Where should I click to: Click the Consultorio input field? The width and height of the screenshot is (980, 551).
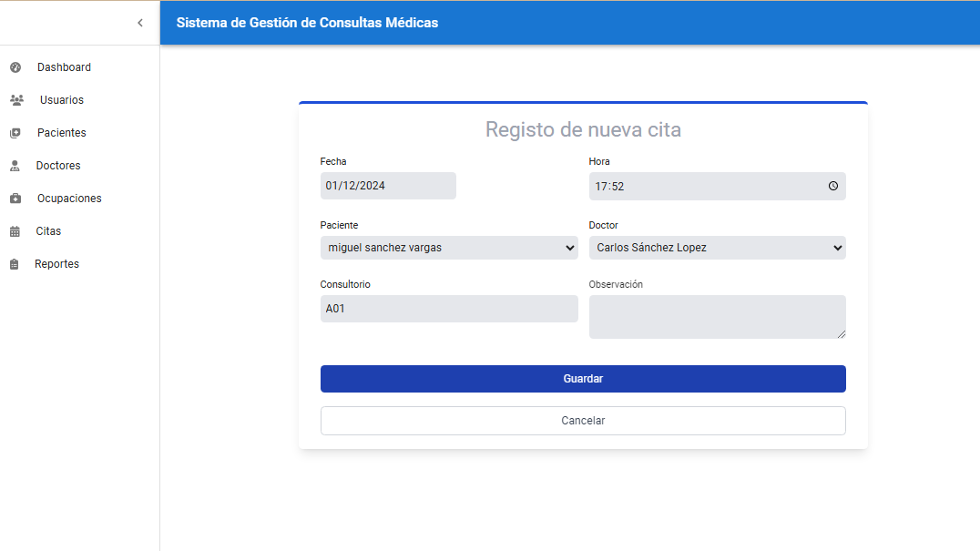(449, 309)
